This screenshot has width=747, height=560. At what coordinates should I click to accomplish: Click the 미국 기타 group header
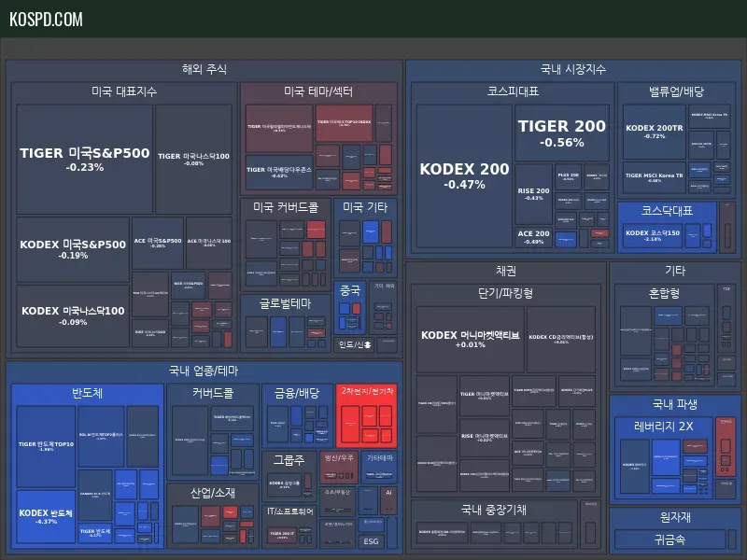click(365, 207)
